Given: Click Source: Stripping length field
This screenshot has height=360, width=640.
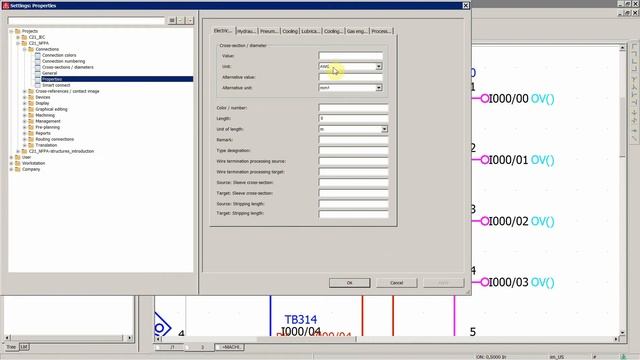Looking at the screenshot, I should pos(353,204).
